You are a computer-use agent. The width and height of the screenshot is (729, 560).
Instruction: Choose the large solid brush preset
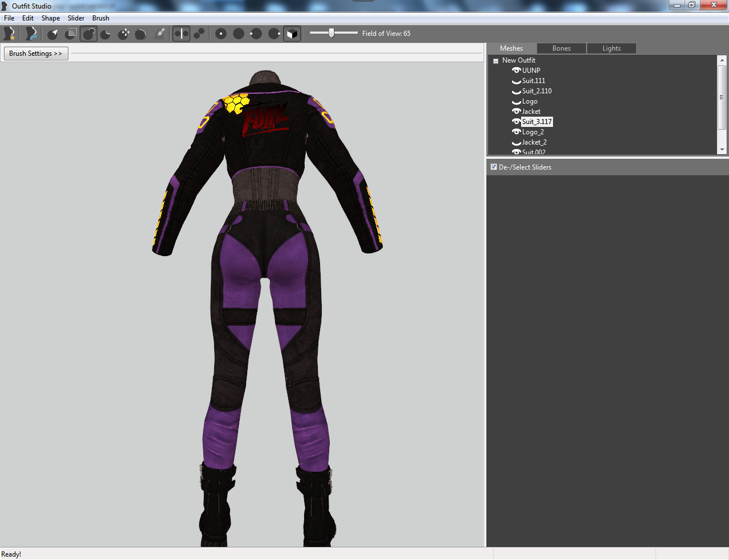[239, 34]
